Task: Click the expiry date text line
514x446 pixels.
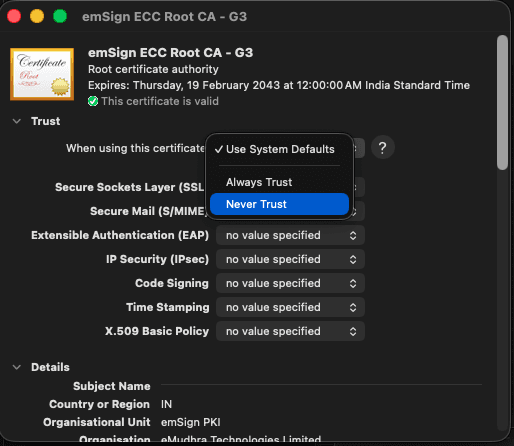Action: click(x=279, y=85)
